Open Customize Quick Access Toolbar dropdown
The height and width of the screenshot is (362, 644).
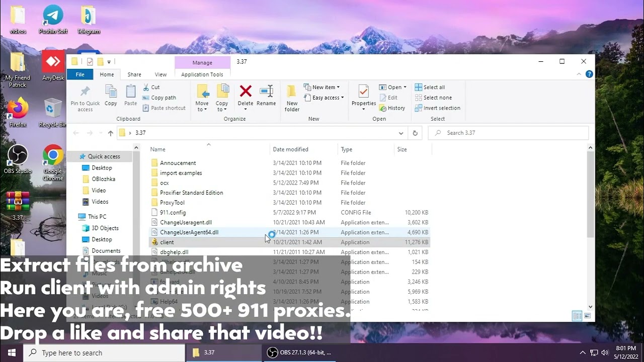coord(109,62)
